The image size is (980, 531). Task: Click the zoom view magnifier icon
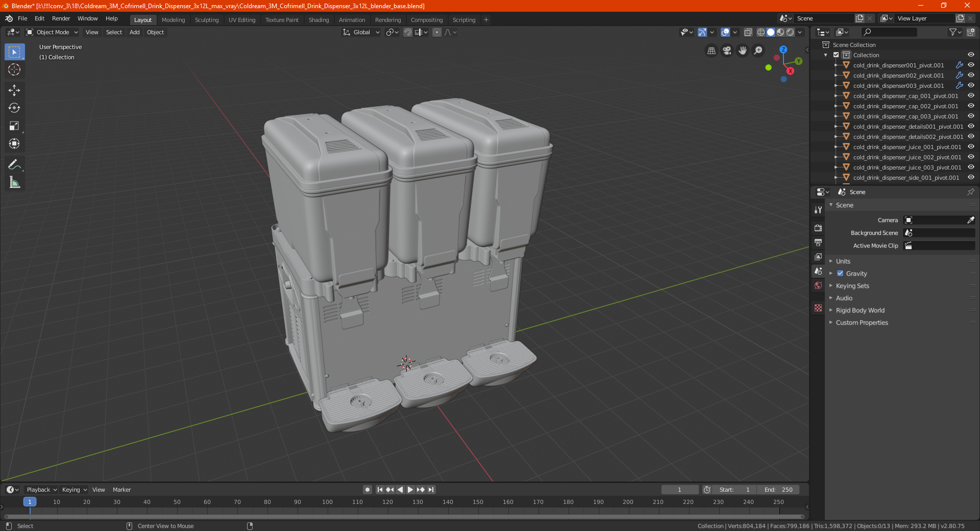coord(758,51)
